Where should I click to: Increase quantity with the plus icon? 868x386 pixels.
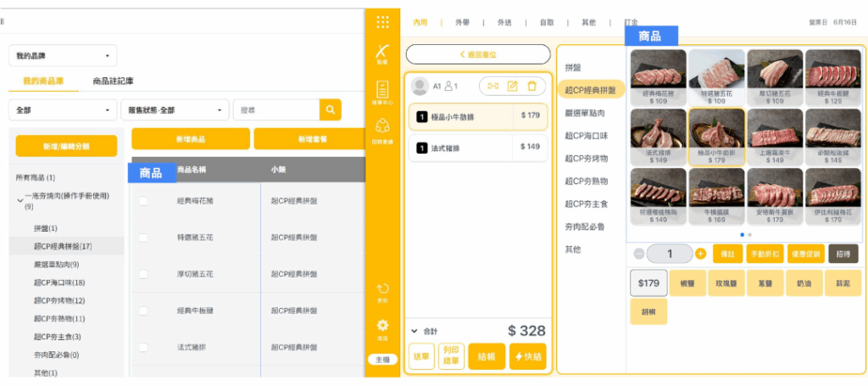(x=700, y=254)
